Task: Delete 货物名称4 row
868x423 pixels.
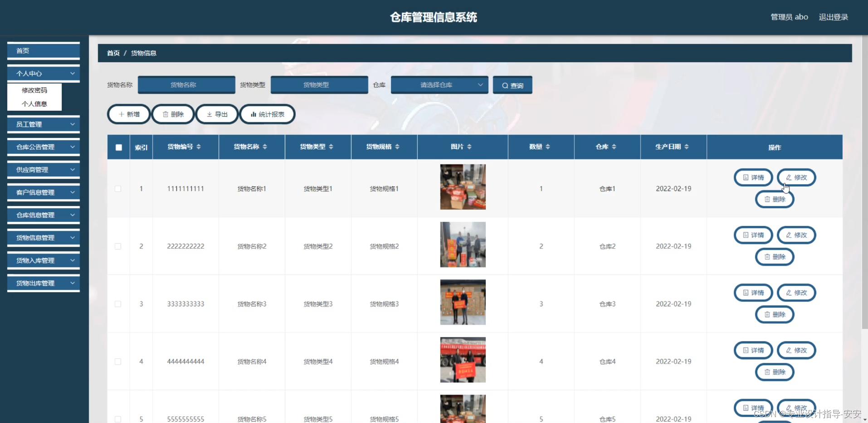Action: click(775, 372)
